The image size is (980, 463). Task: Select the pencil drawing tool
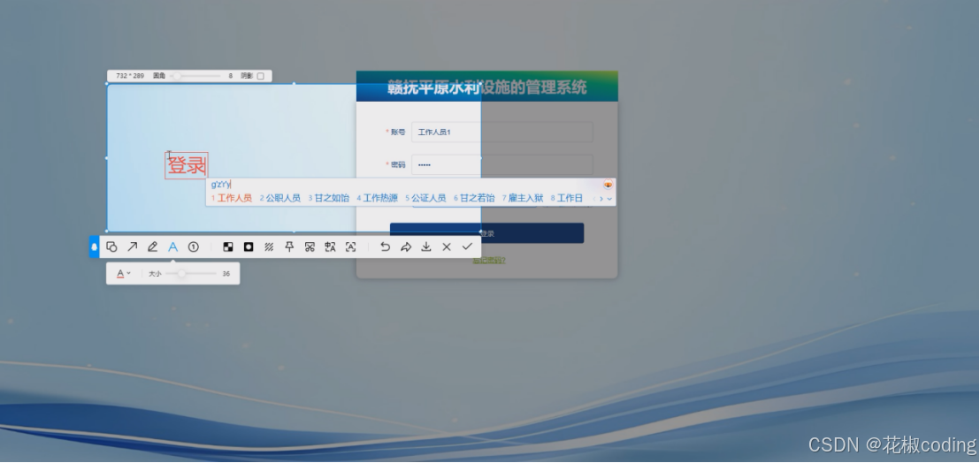(152, 247)
